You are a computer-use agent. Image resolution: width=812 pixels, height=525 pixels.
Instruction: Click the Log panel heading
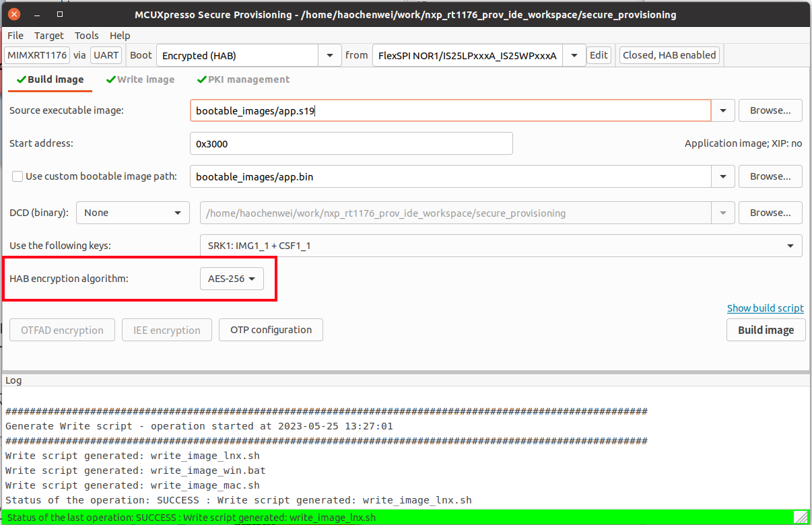tap(13, 380)
